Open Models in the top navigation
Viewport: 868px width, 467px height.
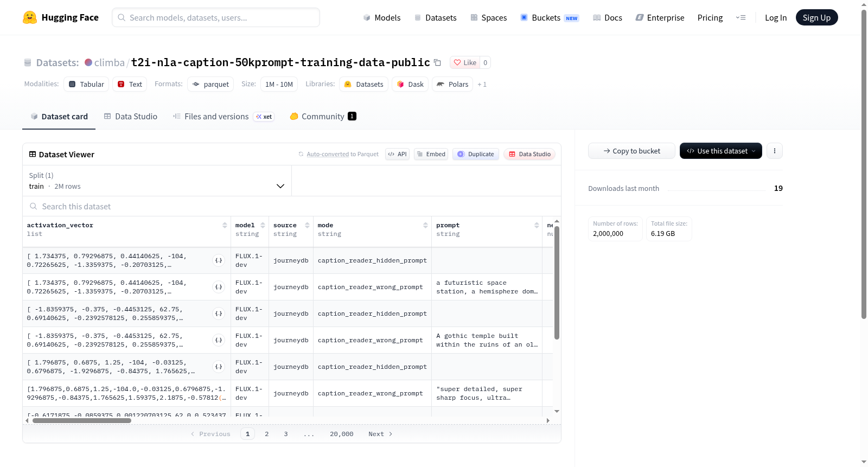382,17
